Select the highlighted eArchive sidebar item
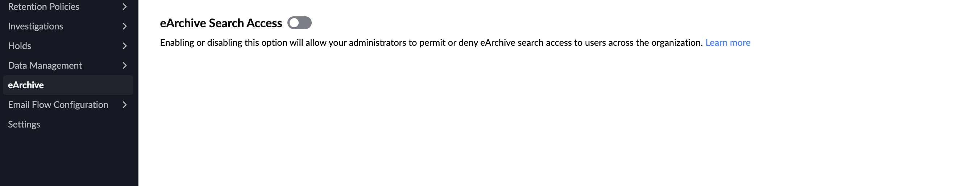 [26, 85]
